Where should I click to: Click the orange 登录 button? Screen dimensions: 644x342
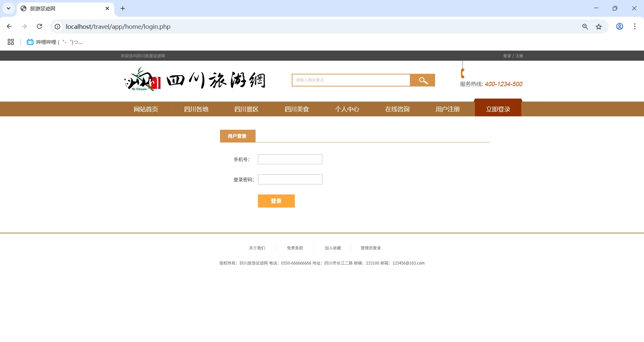click(276, 201)
